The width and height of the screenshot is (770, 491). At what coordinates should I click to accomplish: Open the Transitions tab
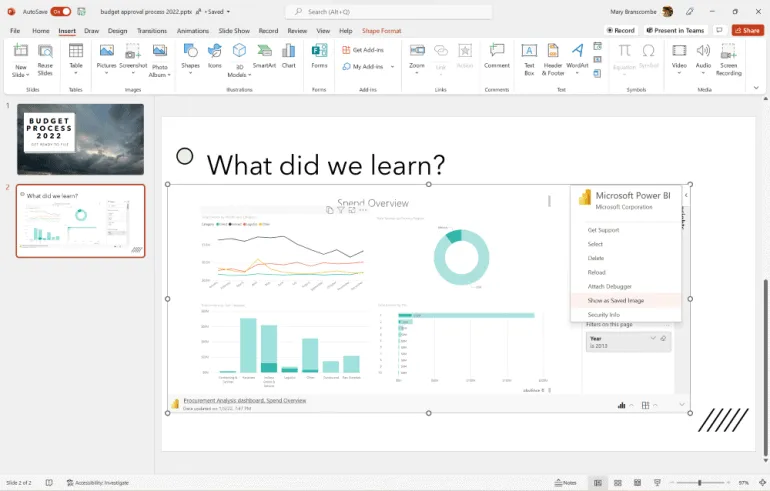tap(152, 30)
